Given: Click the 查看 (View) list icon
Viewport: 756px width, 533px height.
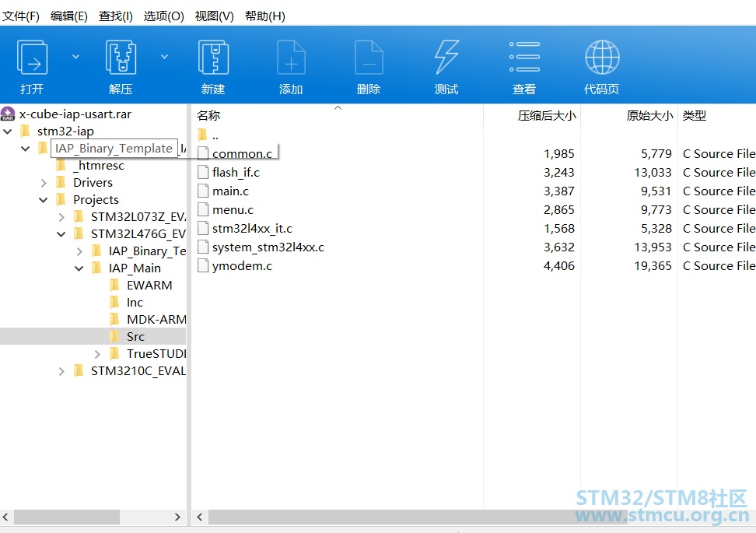Looking at the screenshot, I should [524, 57].
